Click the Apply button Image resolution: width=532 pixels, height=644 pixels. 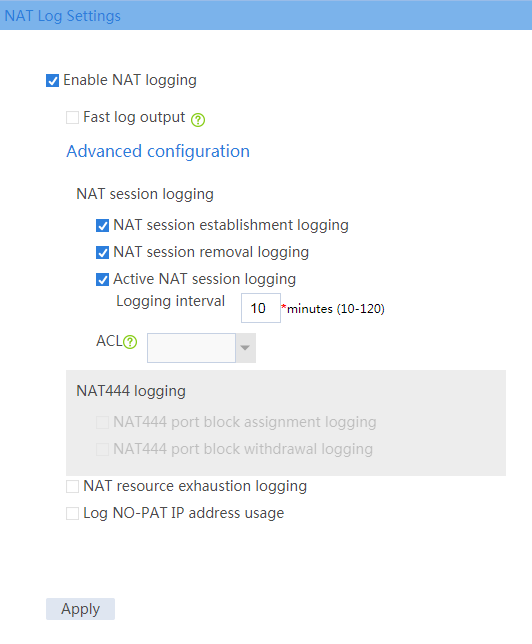tap(81, 609)
